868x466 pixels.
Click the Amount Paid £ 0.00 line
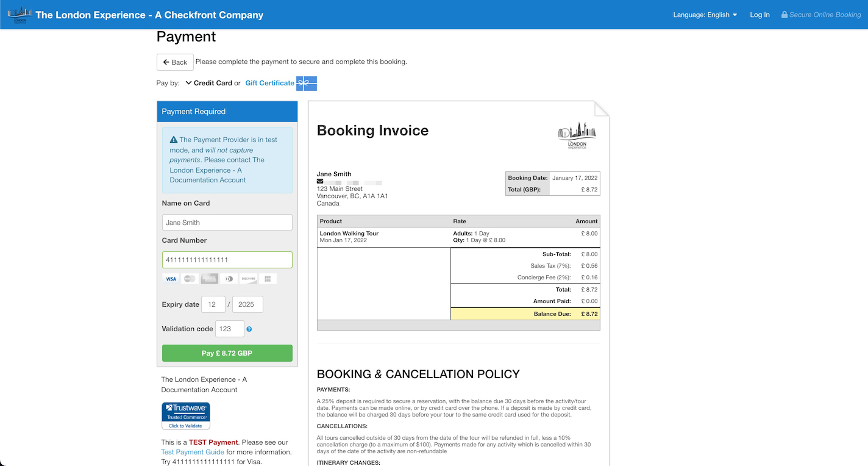[x=525, y=301]
